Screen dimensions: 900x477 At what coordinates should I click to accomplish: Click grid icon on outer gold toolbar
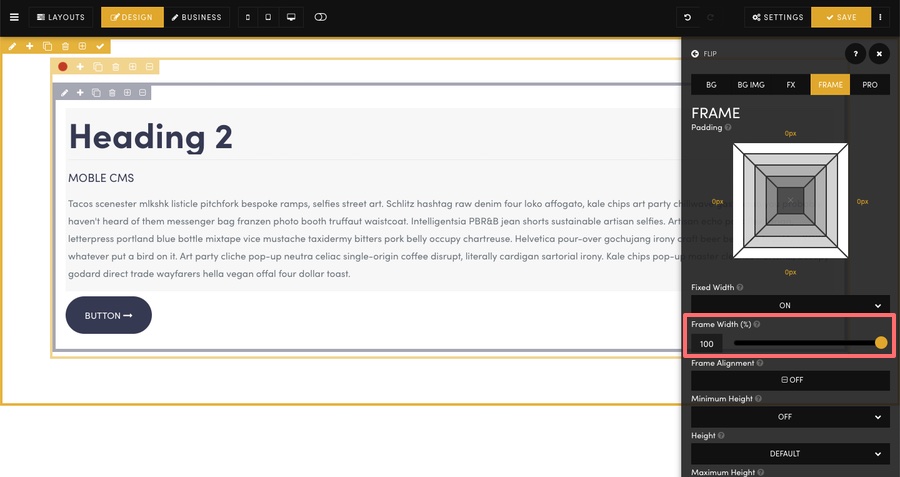tap(83, 46)
